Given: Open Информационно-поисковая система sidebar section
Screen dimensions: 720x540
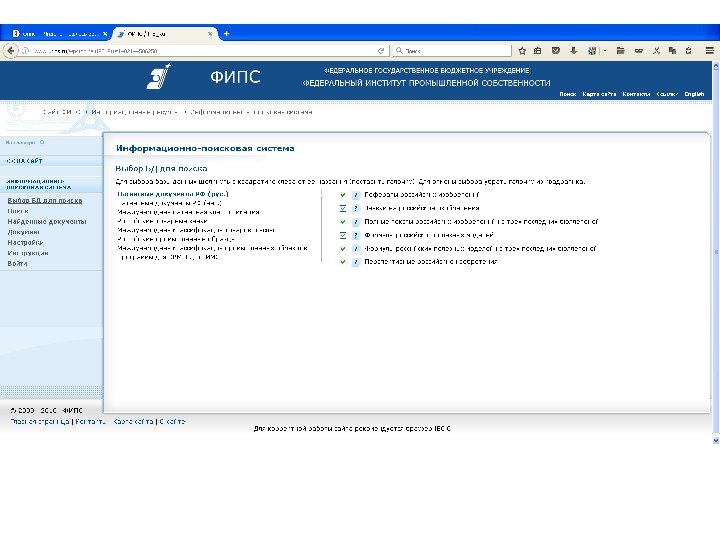Looking at the screenshot, I should pos(39,184).
